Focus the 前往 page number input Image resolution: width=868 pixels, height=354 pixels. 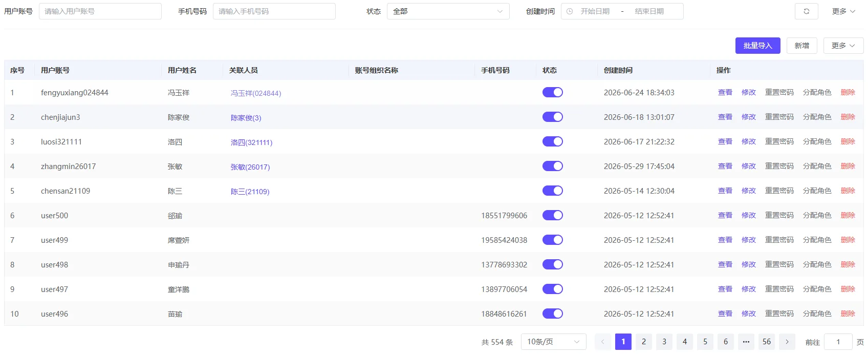pos(838,342)
